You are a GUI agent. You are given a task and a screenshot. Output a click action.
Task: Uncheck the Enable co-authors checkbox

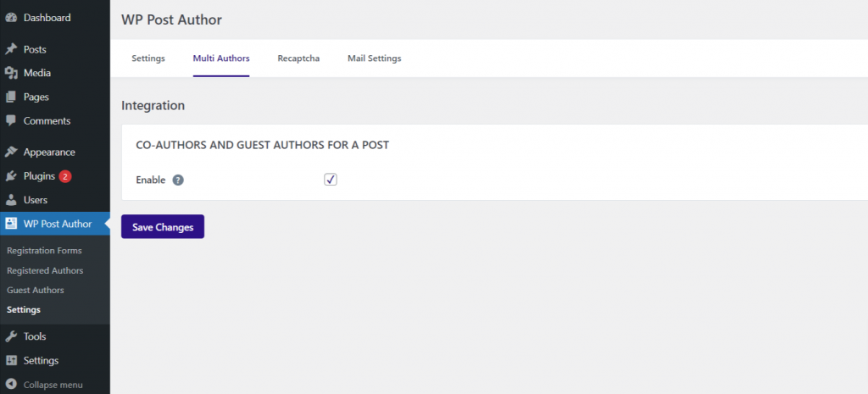[331, 180]
